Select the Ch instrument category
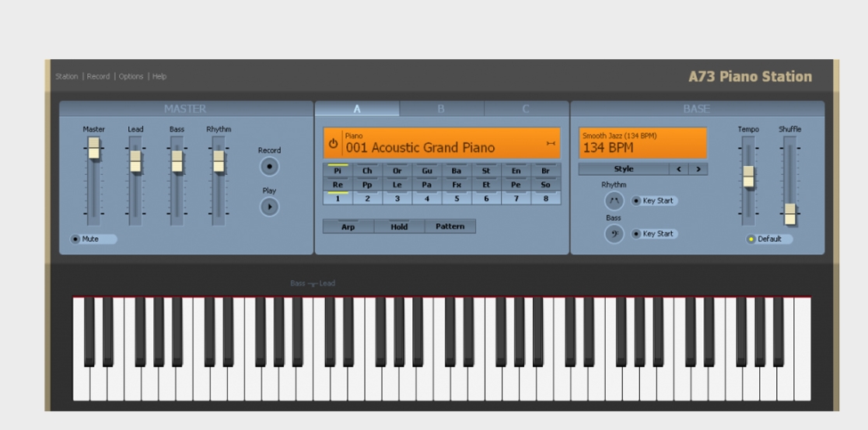Image resolution: width=868 pixels, height=430 pixels. 367,170
